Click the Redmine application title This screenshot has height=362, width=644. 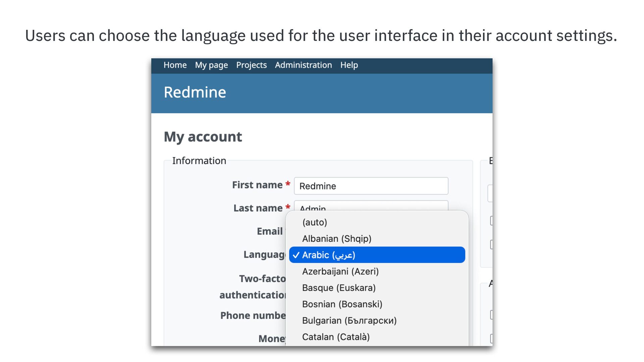point(195,92)
